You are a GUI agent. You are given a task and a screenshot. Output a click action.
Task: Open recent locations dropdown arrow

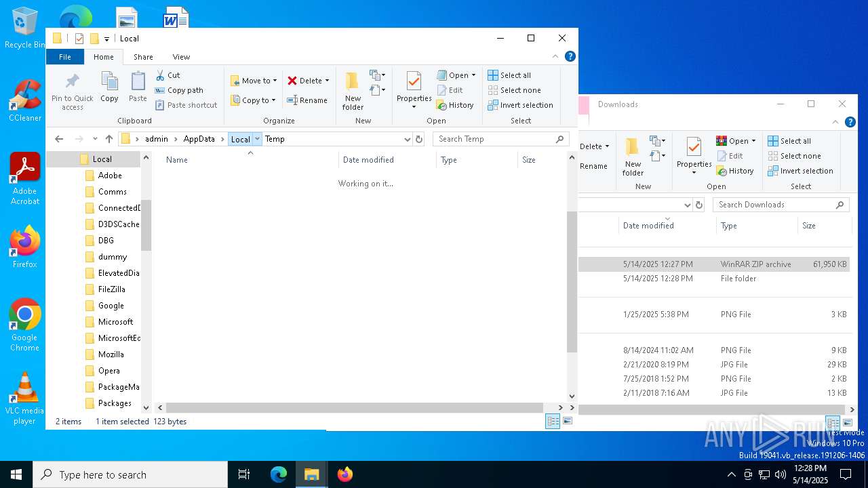(x=95, y=139)
